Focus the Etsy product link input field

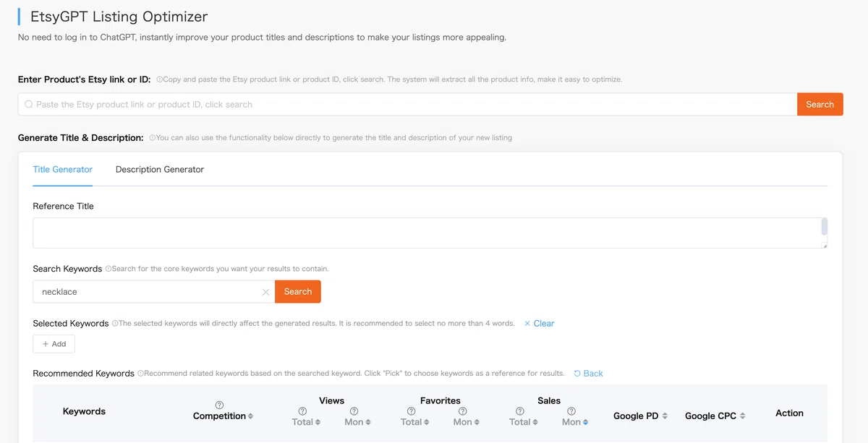pos(407,104)
